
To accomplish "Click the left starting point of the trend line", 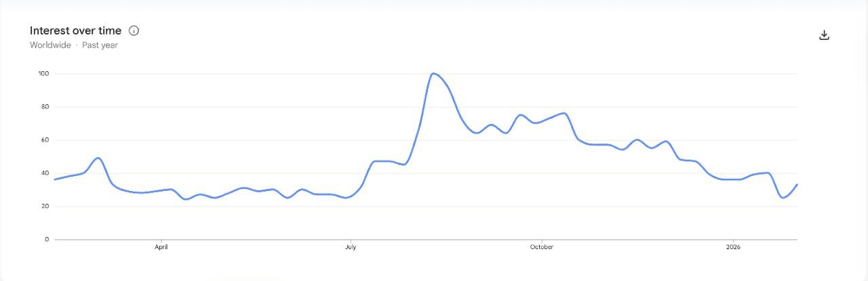I will click(x=55, y=179).
